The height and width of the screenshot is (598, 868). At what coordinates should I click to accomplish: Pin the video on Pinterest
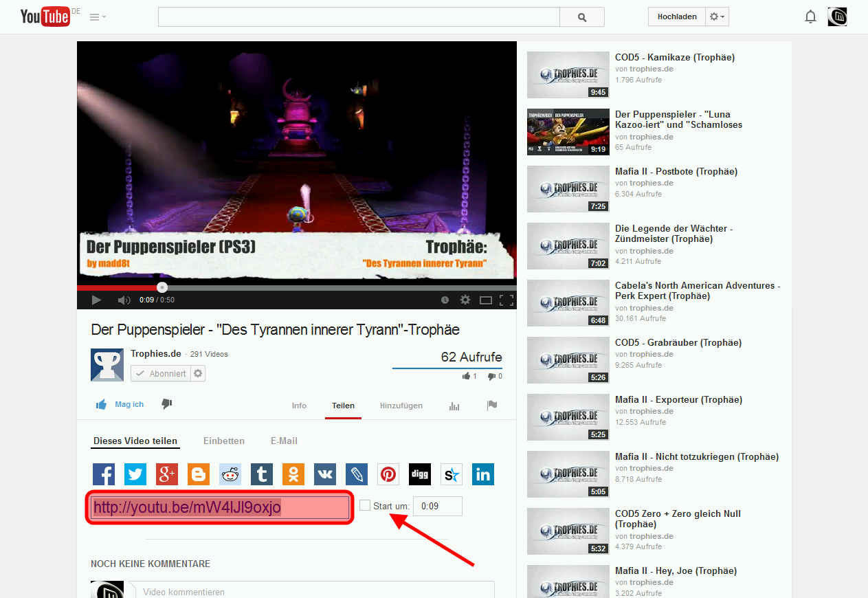coord(388,474)
